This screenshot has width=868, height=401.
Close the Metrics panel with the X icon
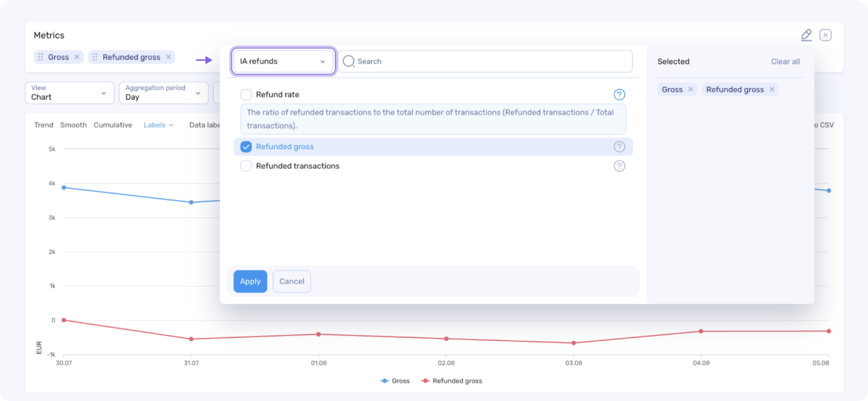tap(825, 35)
